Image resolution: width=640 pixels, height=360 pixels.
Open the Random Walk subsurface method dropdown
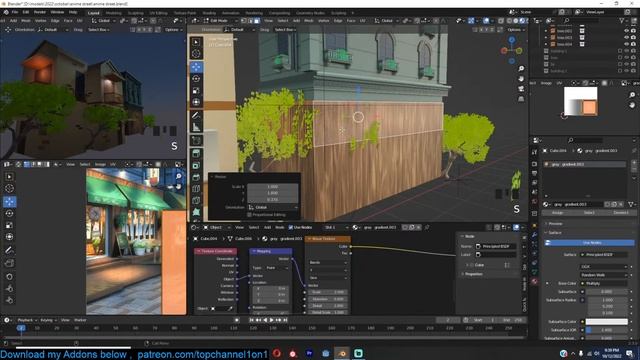click(604, 275)
